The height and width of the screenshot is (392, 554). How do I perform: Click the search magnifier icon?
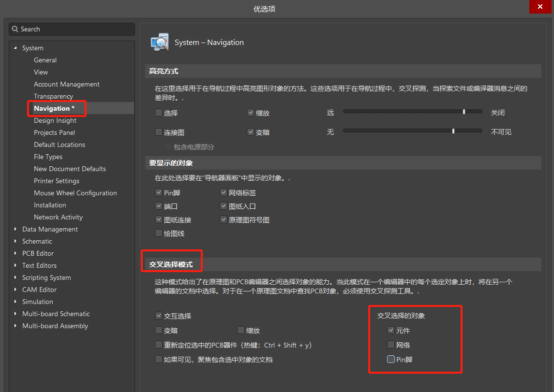click(15, 29)
